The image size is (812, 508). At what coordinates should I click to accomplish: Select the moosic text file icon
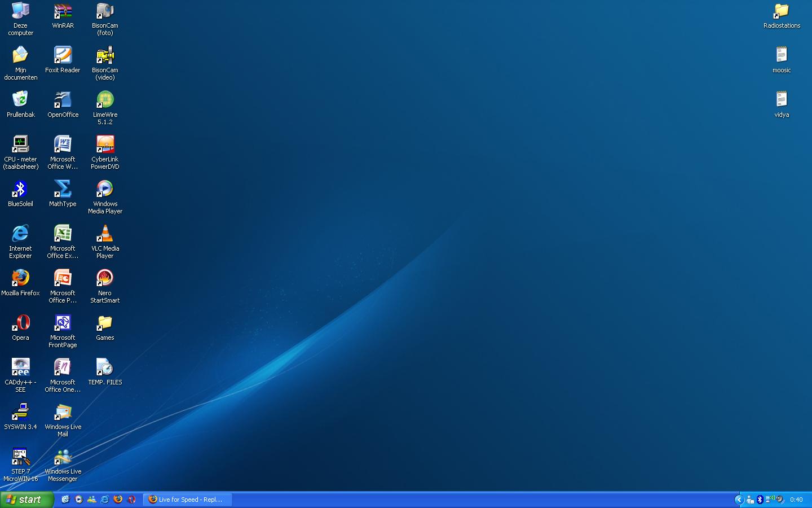tap(782, 60)
